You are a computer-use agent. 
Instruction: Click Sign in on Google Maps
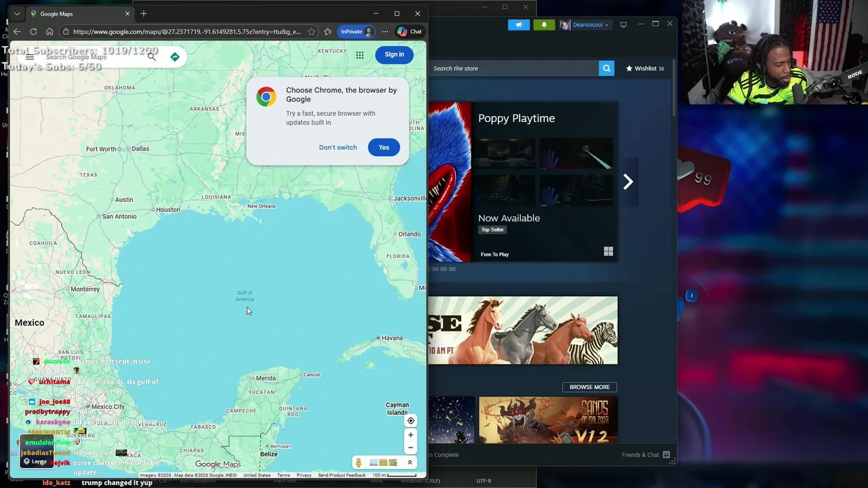[394, 54]
